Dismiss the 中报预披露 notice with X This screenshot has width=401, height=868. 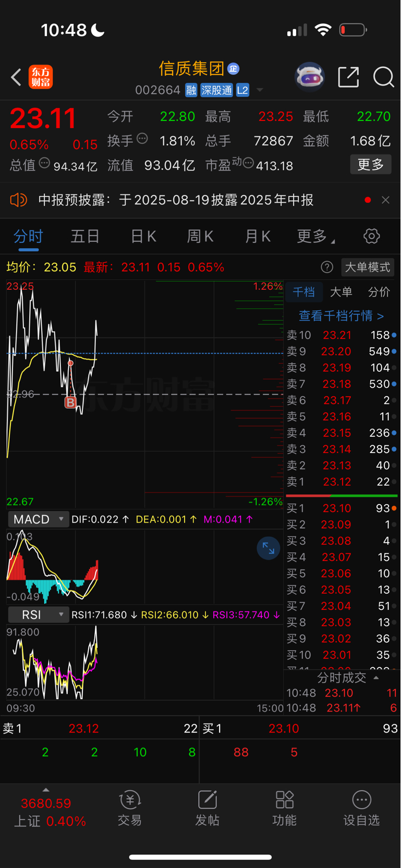click(385, 200)
